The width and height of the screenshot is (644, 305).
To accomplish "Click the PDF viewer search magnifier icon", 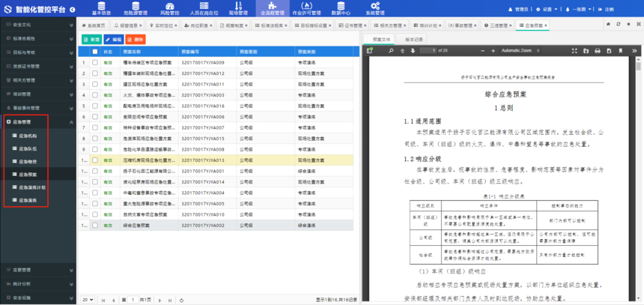I will click(x=391, y=51).
